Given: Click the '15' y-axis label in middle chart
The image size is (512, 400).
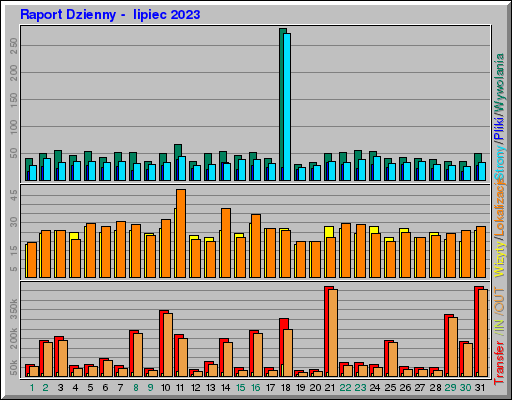Looking at the screenshot, I should point(14,250).
